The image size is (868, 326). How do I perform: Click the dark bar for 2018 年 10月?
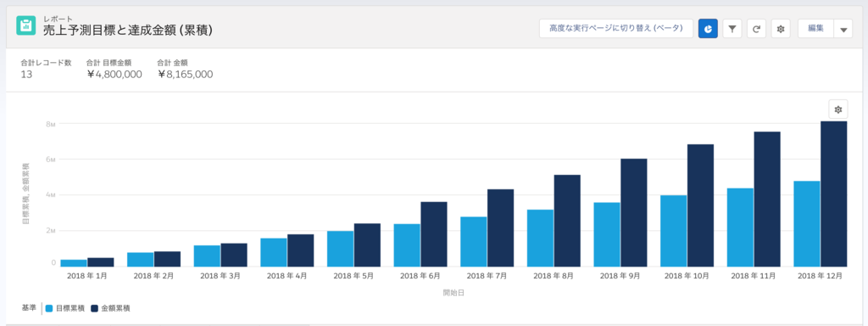[x=700, y=205]
